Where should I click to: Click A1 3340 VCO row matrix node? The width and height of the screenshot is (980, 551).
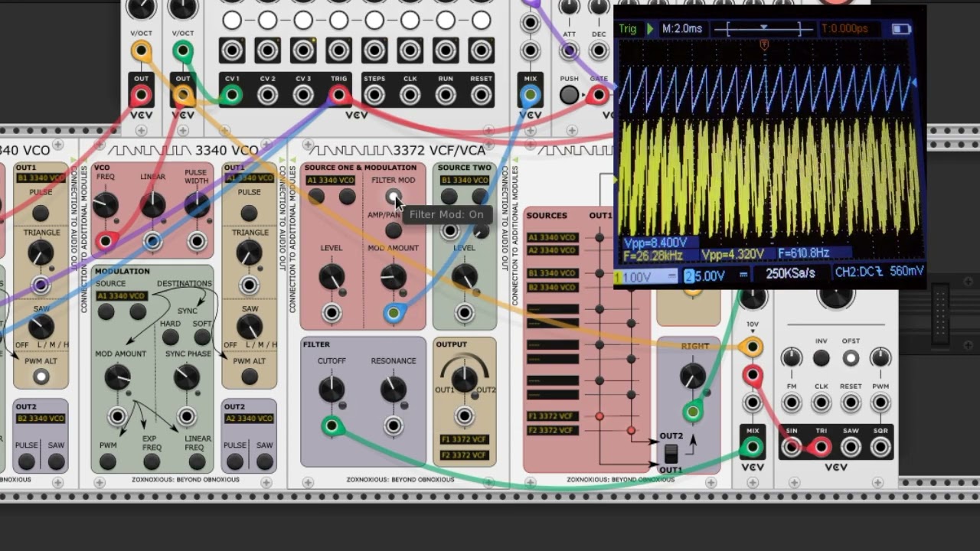[599, 238]
